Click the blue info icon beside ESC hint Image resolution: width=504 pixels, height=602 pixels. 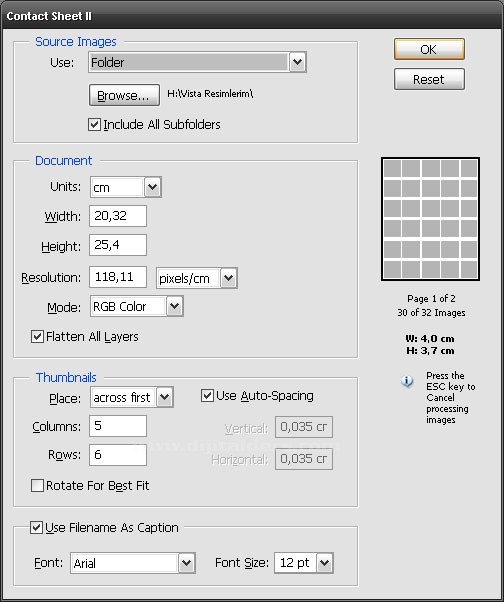coord(407,381)
